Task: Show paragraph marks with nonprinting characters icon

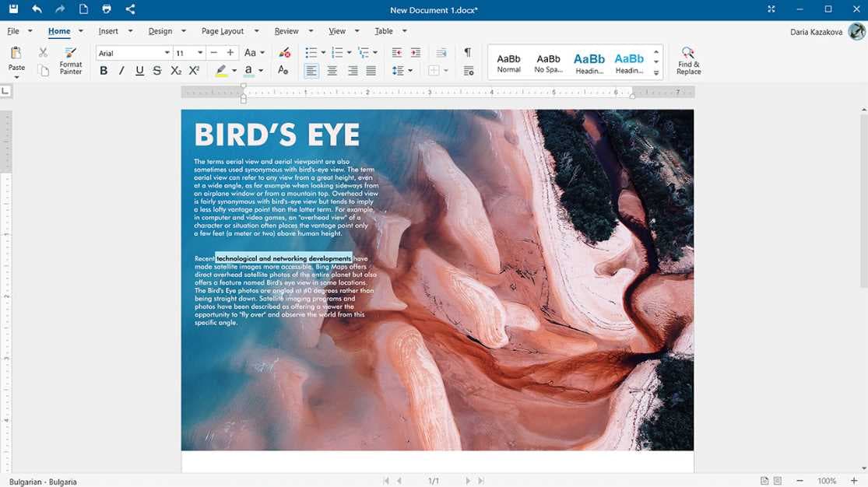Action: (466, 52)
